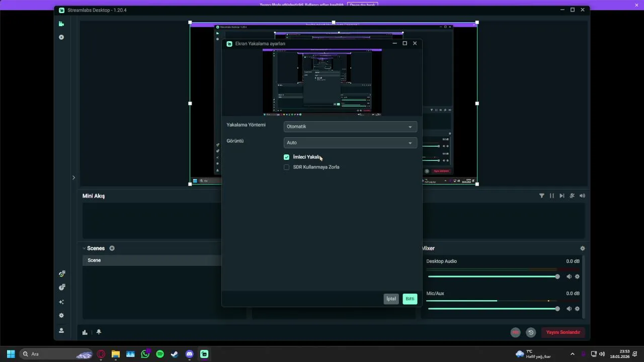
Task: Click the Mini Akış filter icon
Action: 542,196
